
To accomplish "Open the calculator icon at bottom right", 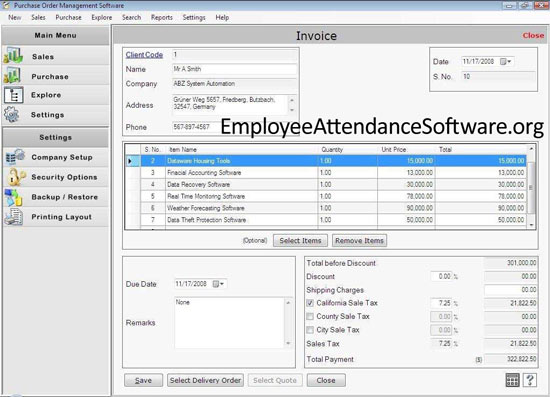I will [x=512, y=380].
